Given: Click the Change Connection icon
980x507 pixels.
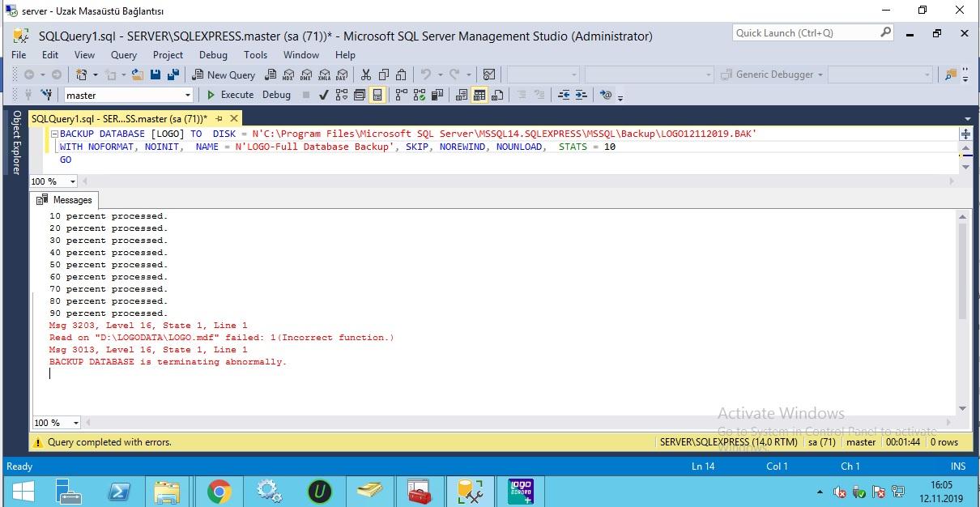Looking at the screenshot, I should pos(48,95).
